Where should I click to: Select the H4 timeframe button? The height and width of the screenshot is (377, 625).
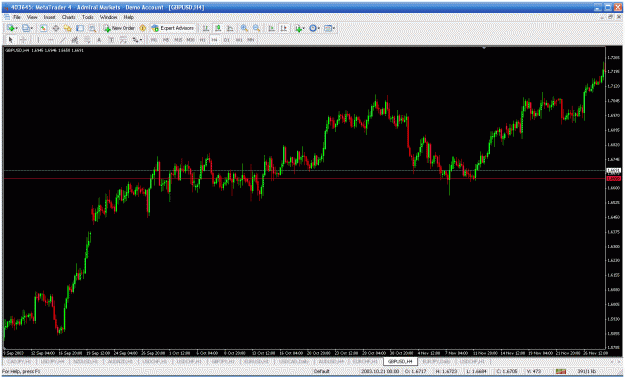[x=215, y=40]
